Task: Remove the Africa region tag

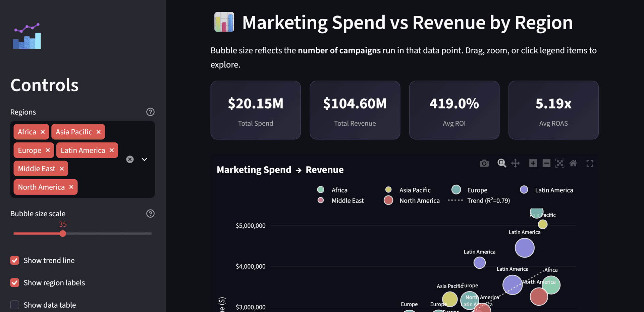Action: [43, 132]
